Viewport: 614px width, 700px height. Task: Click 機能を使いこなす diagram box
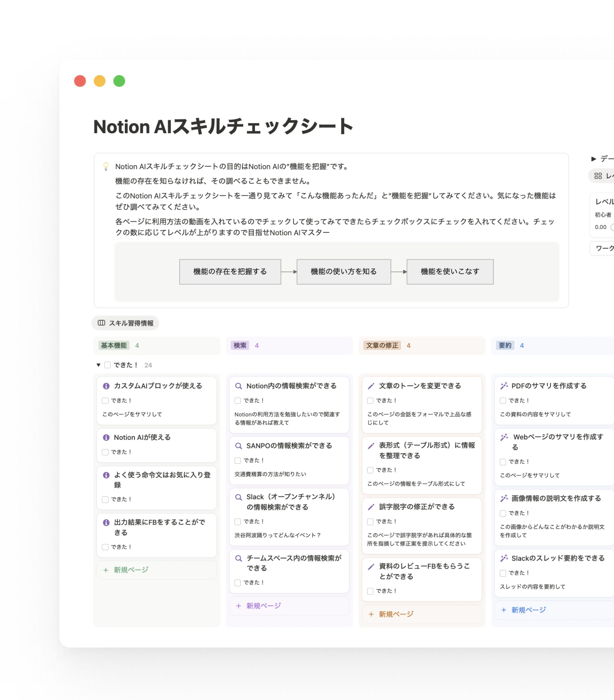[x=450, y=272]
